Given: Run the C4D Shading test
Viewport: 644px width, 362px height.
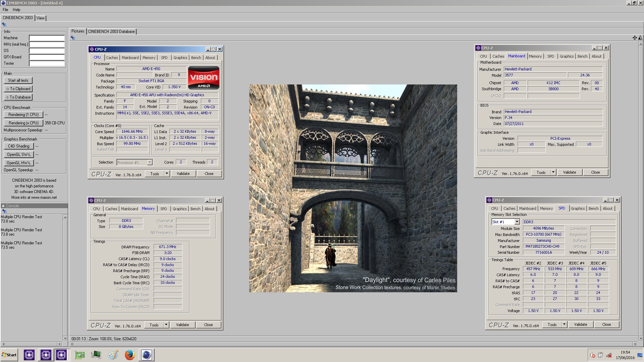Looking at the screenshot, I should [x=19, y=146].
